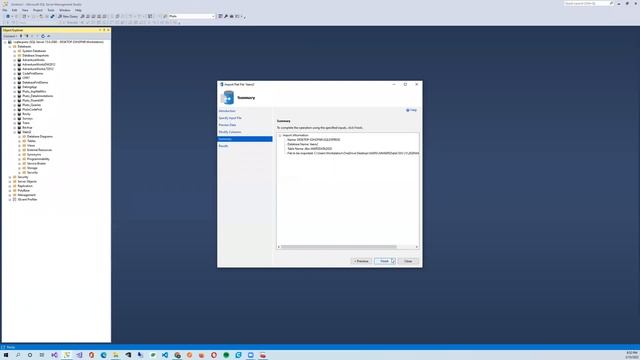Select the XEvent Profiler node
This screenshot has height=360, width=640.
point(27,200)
